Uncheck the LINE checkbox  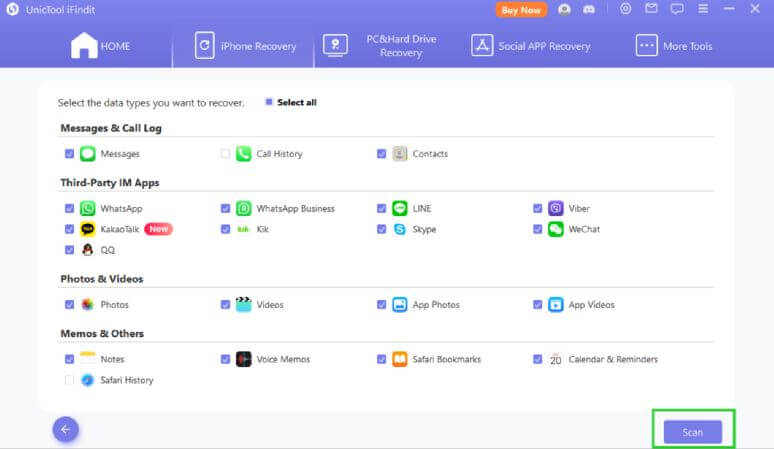381,209
